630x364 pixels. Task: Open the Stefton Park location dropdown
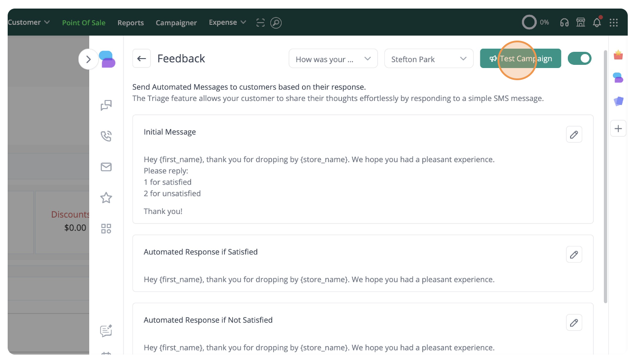tap(429, 59)
